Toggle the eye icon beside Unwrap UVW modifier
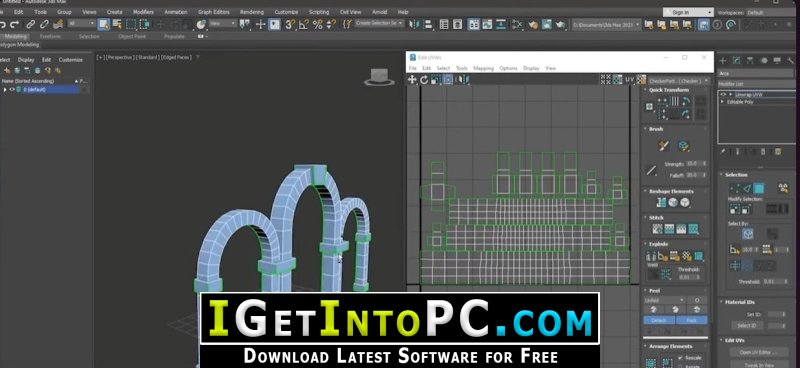Screen dimensions: 800x368 click(723, 94)
